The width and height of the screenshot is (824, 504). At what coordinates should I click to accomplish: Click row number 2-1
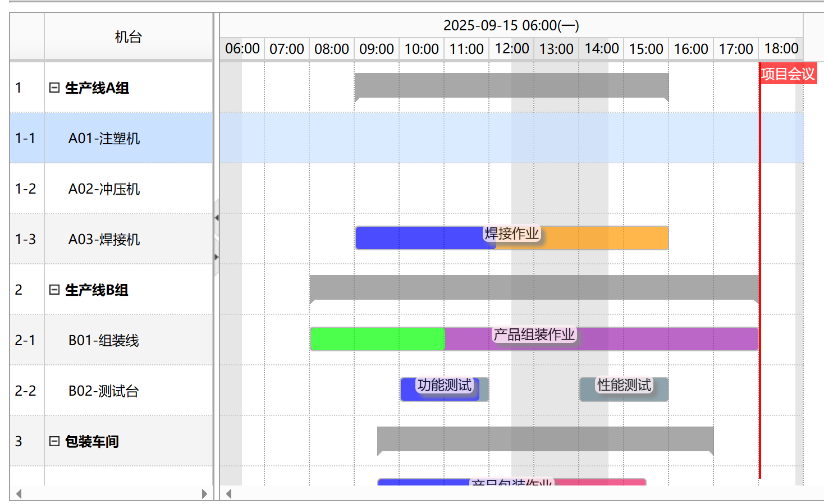[25, 340]
